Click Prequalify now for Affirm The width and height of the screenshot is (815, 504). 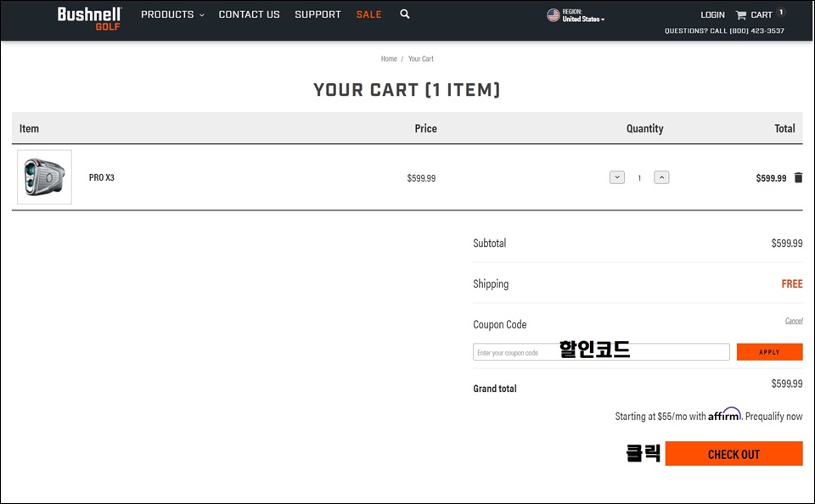coord(773,417)
